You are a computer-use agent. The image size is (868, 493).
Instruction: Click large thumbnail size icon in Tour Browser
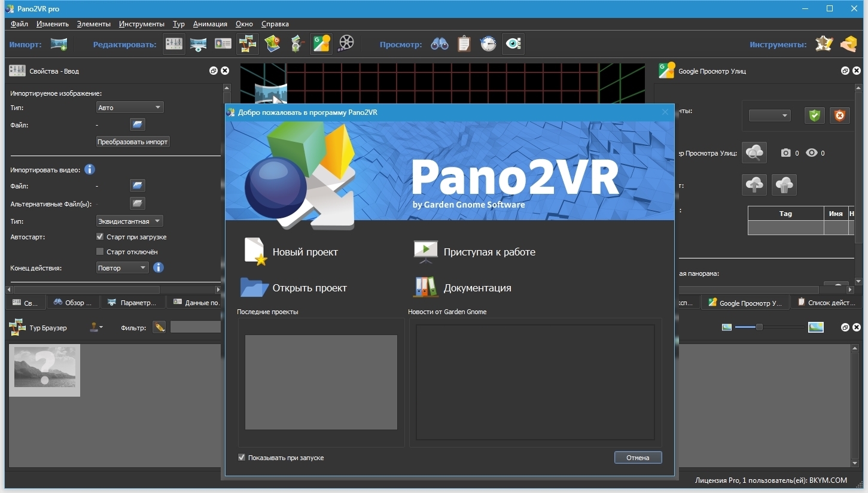[816, 327]
